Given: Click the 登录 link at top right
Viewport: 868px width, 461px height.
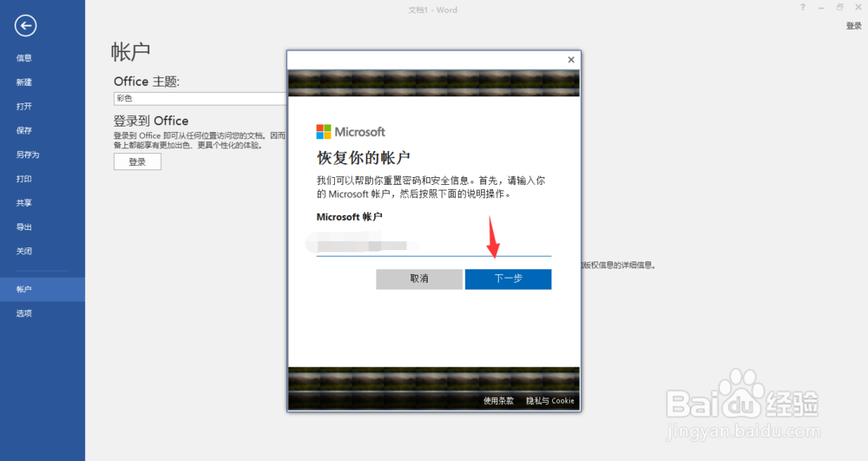Looking at the screenshot, I should tap(853, 26).
